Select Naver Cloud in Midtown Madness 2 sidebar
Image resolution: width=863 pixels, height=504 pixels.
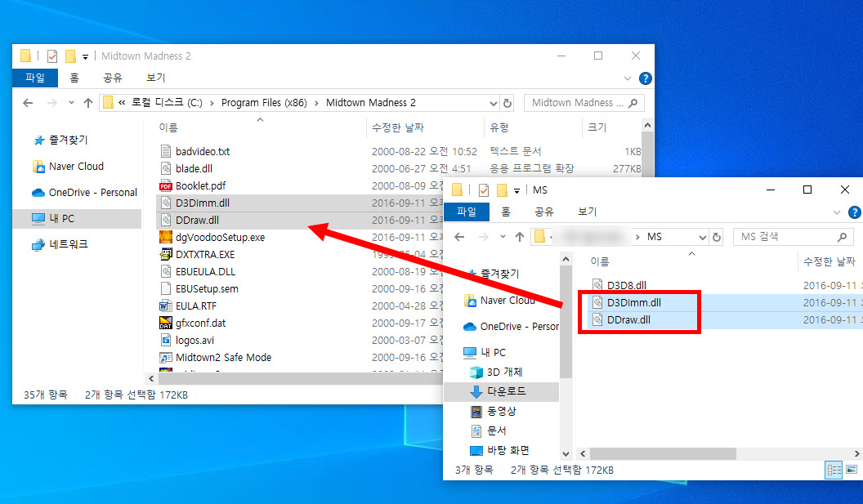tap(76, 166)
